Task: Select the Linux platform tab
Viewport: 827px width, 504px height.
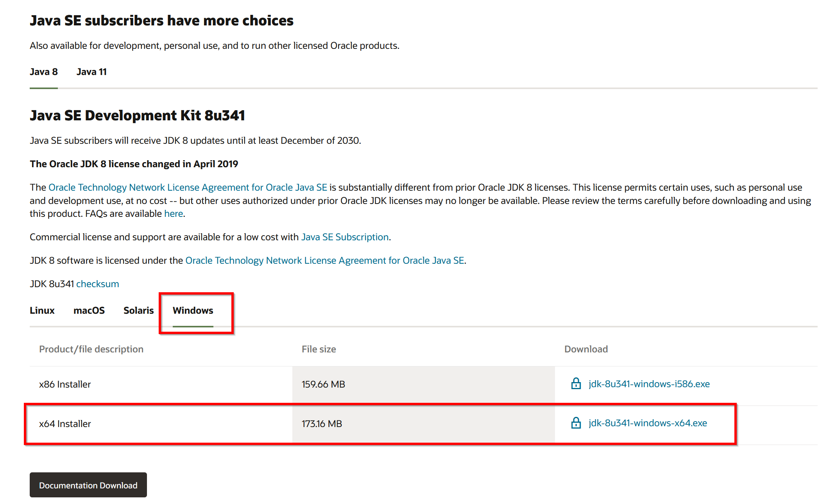Action: coord(42,311)
